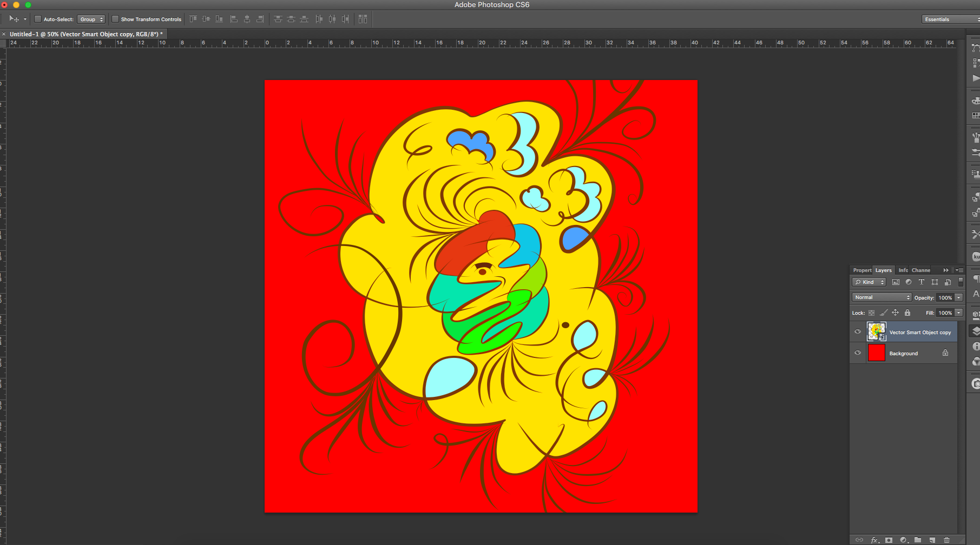Click the Auto-Align Layers icon in options bar

pyautogui.click(x=363, y=19)
